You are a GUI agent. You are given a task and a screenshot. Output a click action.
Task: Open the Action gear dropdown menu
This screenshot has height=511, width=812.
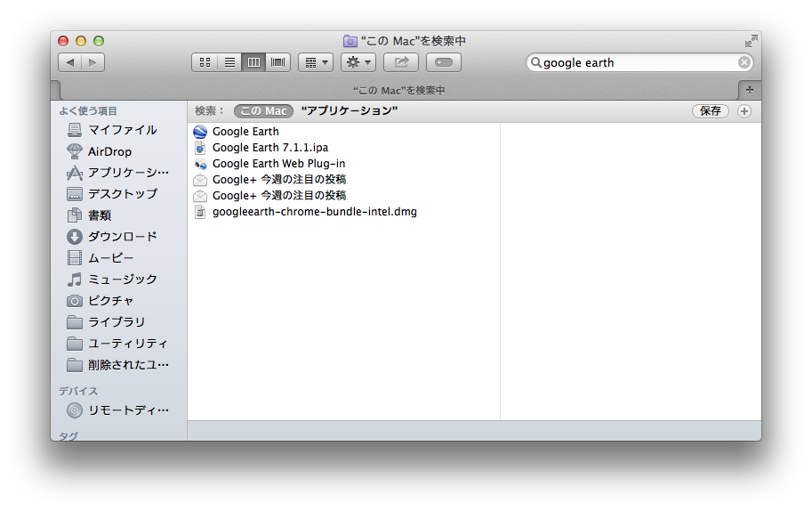[358, 62]
